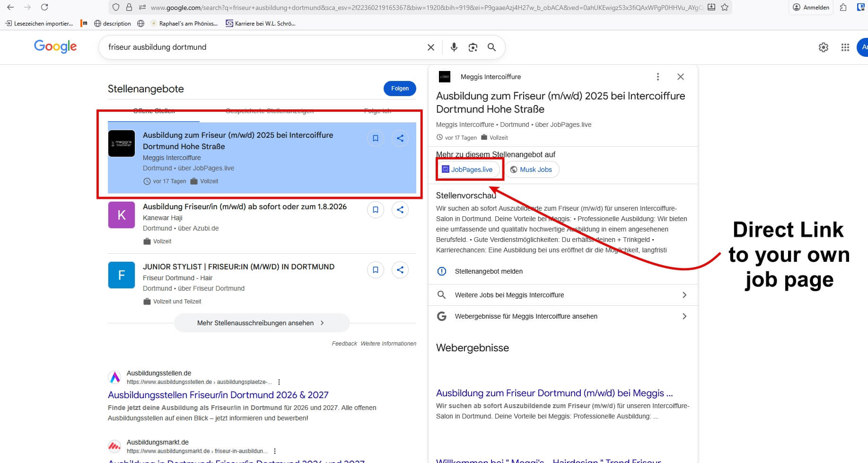The height and width of the screenshot is (463, 868).
Task: Activate voice search with the microphone icon
Action: point(454,47)
